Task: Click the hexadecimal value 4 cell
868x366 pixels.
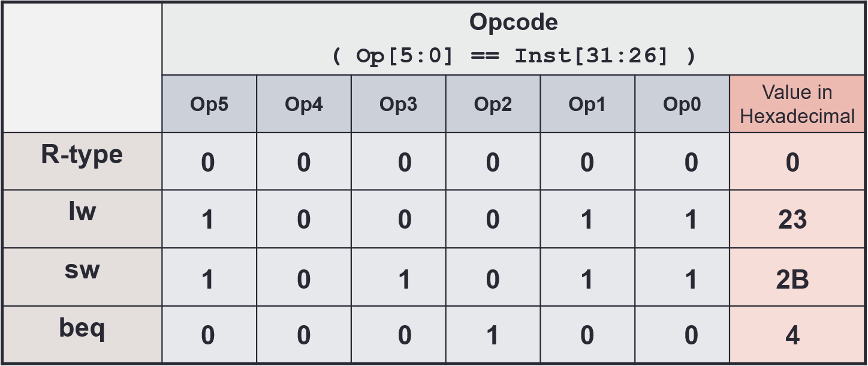Action: click(x=792, y=335)
